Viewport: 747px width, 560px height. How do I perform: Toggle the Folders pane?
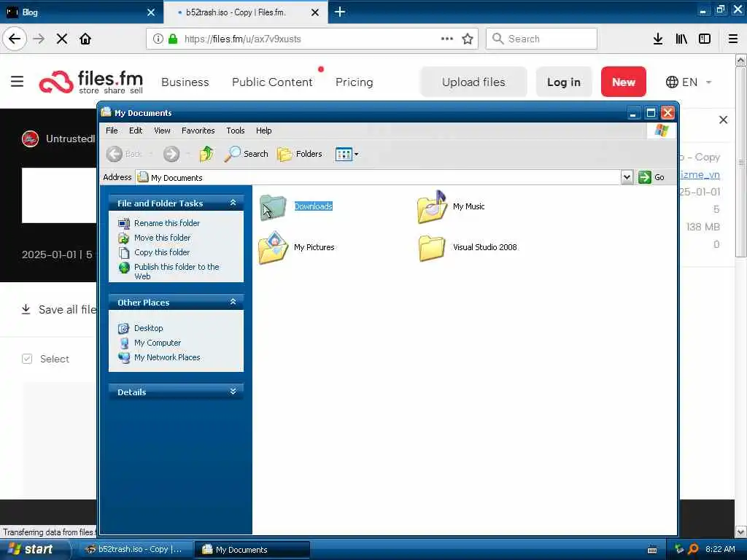[300, 154]
